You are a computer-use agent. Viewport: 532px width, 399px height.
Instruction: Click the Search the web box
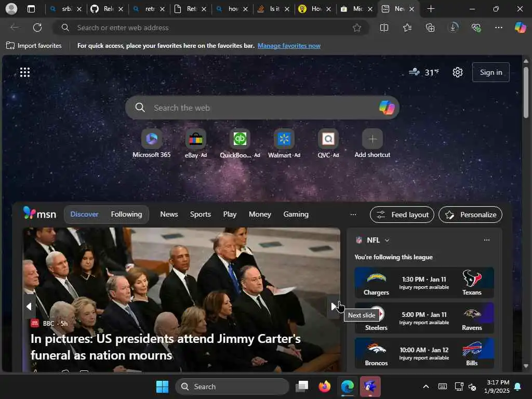click(x=262, y=108)
